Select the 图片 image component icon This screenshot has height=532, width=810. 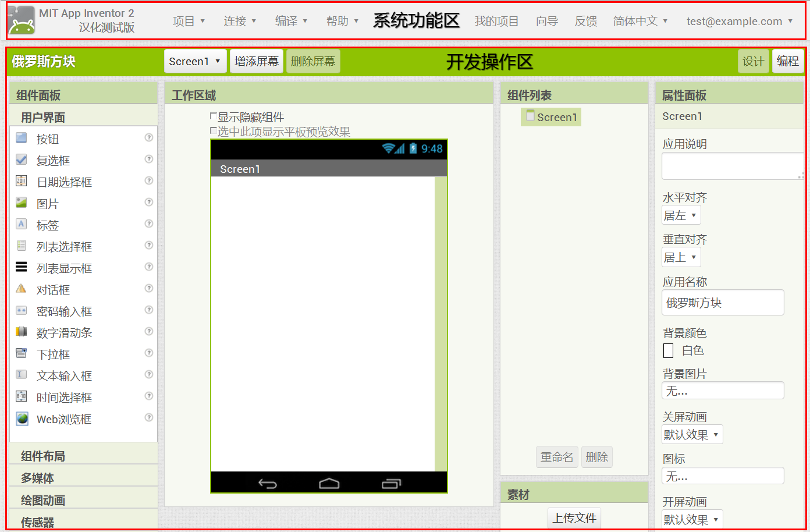22,203
